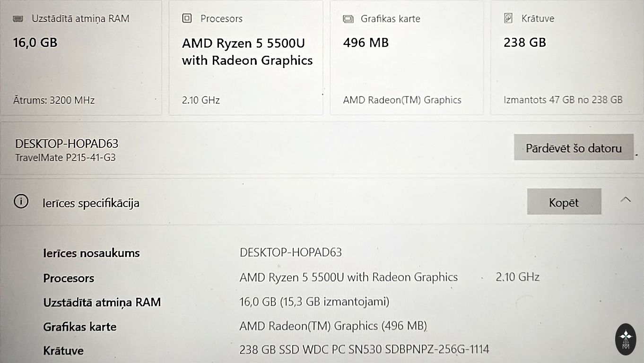Click the RAM memory chip icon
Viewport: 644px width, 363px height.
pos(18,19)
